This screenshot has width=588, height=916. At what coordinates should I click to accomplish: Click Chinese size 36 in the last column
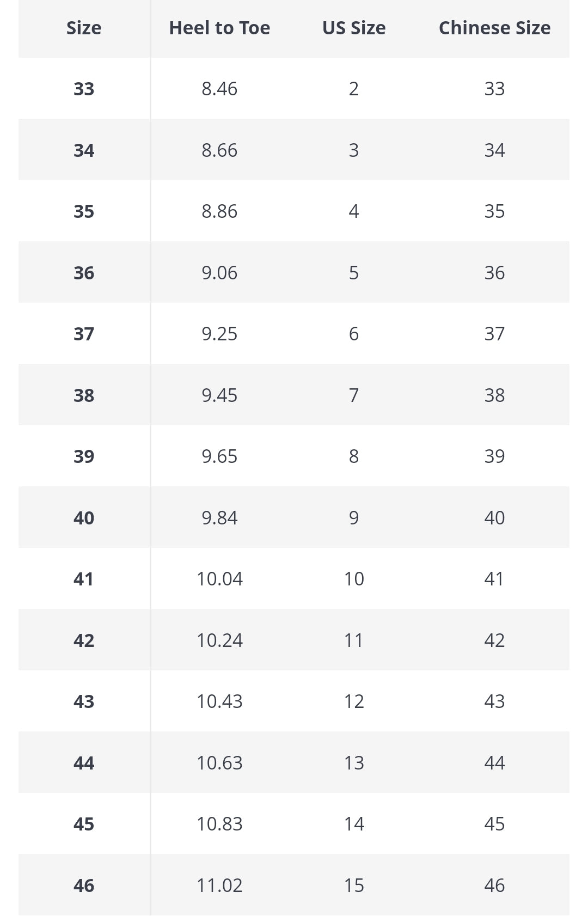[494, 273]
